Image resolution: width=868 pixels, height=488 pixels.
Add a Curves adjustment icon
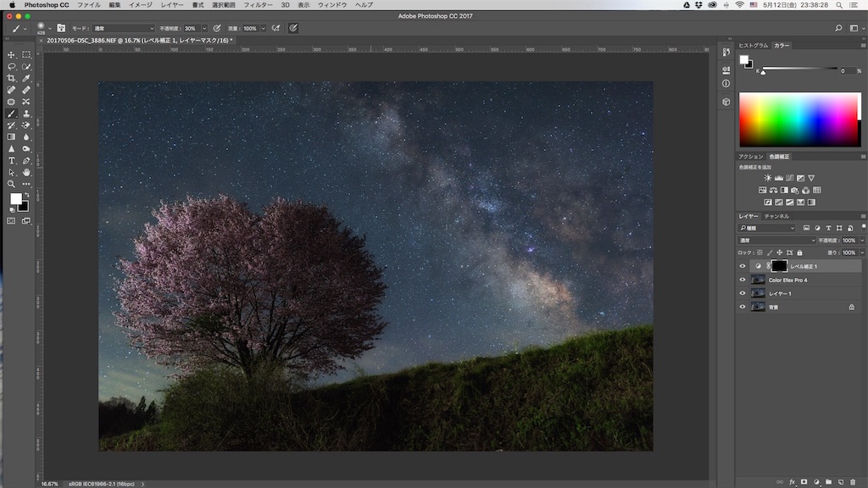790,178
